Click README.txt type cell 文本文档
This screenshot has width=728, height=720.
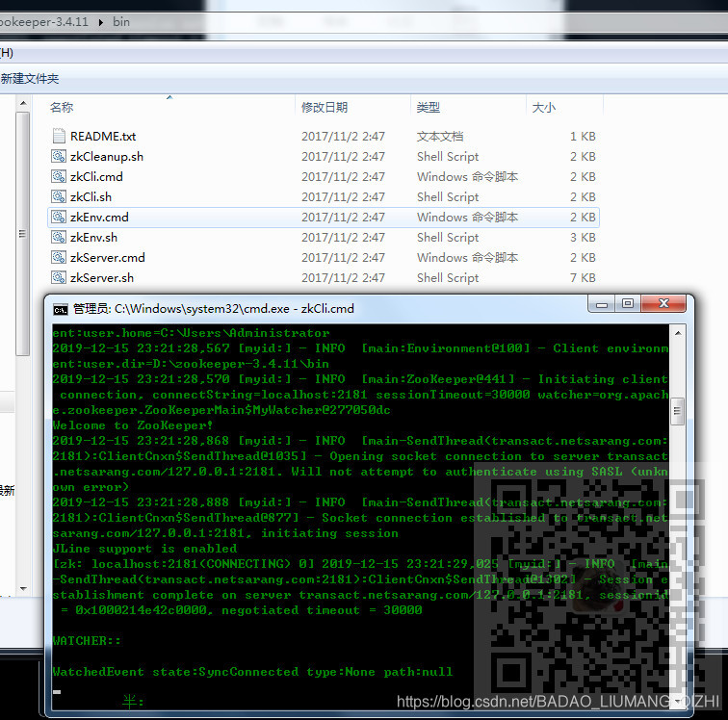pos(440,137)
